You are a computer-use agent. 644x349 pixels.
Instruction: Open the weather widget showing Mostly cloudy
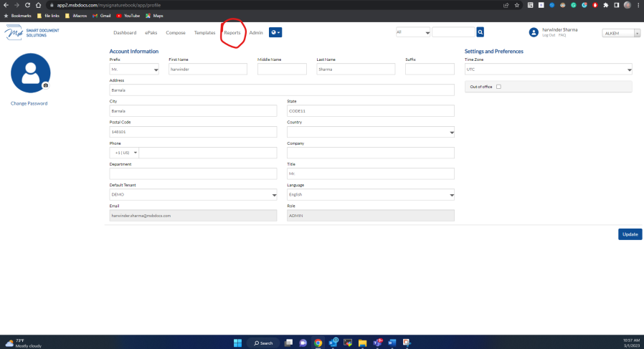(24, 343)
